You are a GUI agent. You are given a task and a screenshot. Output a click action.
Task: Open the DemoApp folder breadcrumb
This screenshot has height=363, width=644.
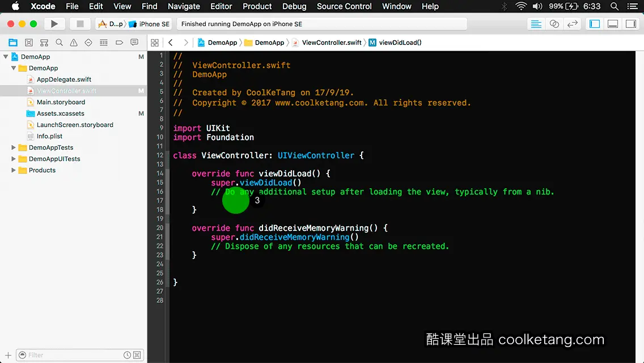[x=265, y=43]
